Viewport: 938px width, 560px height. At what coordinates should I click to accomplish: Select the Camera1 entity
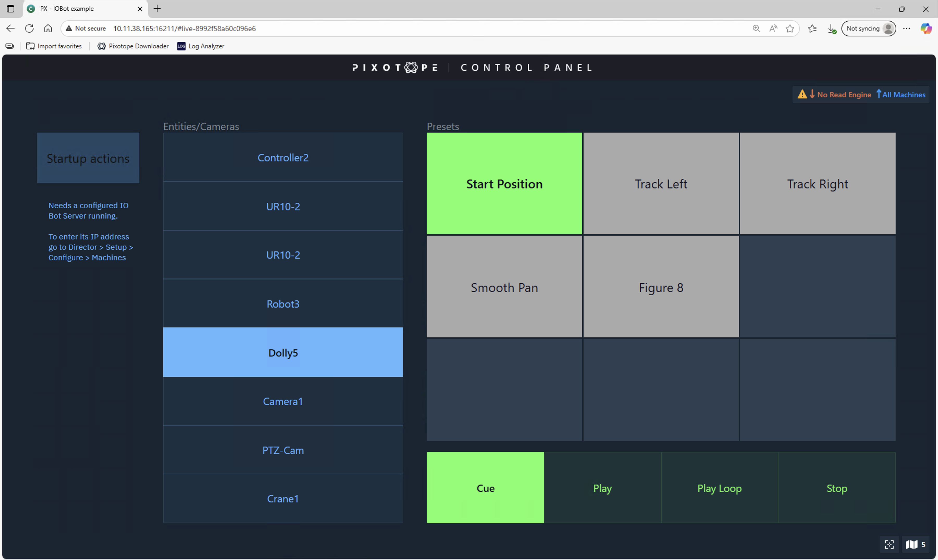point(283,401)
